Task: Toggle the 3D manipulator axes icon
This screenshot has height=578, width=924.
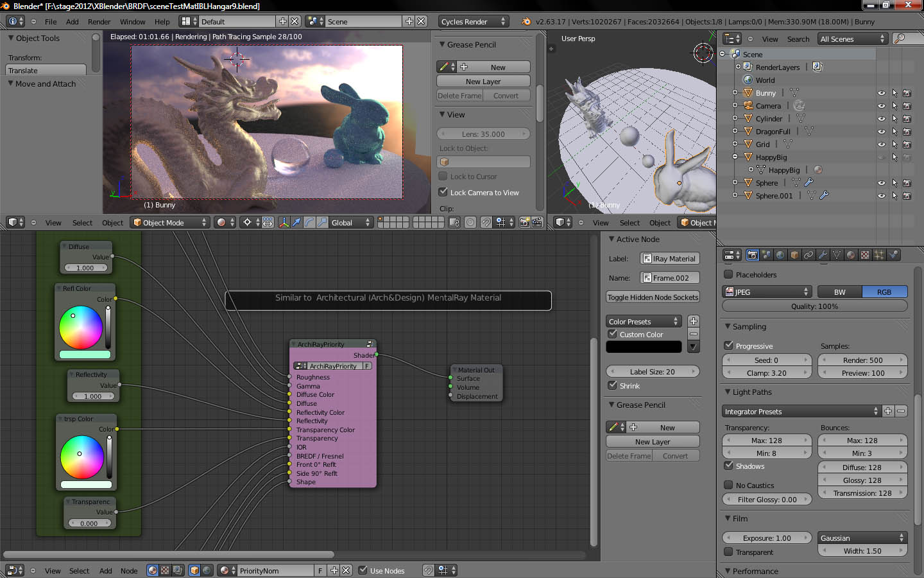Action: (x=284, y=222)
